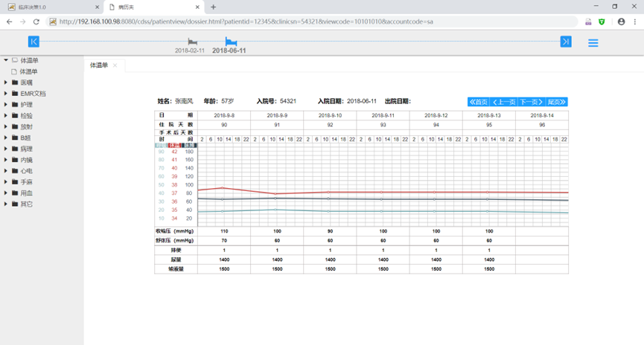Go to next page with 下一页
The width and height of the screenshot is (644, 345).
tap(532, 102)
